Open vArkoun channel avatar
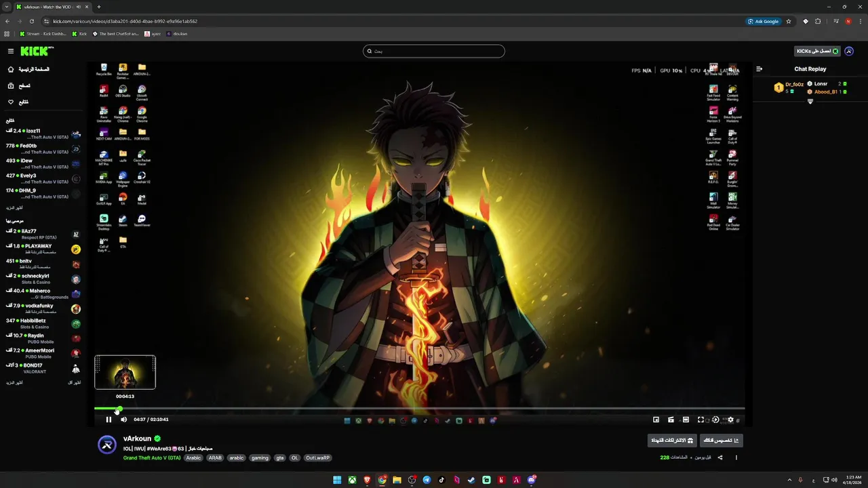Screen dimensions: 868x488 107,445
